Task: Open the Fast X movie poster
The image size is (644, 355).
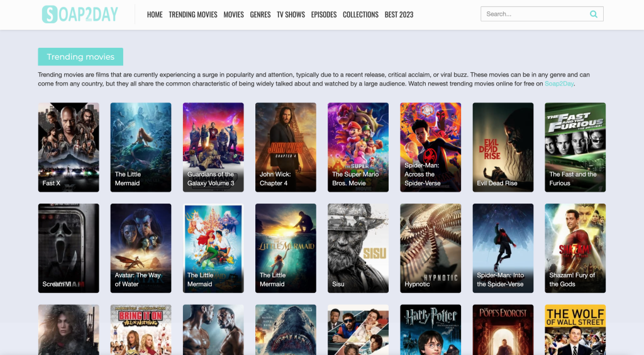Action: pos(69,147)
